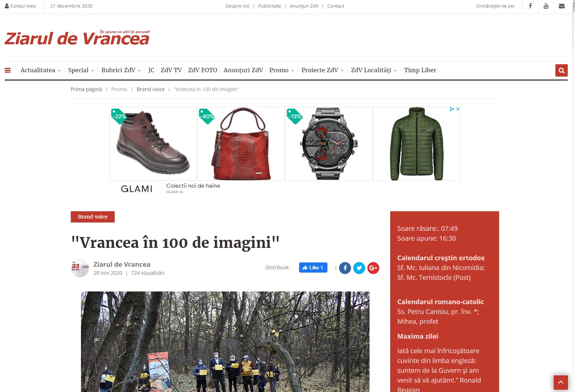Screen dimensions: 575x392
Task: Open the Timp Liber menu item
Action: click(x=420, y=70)
